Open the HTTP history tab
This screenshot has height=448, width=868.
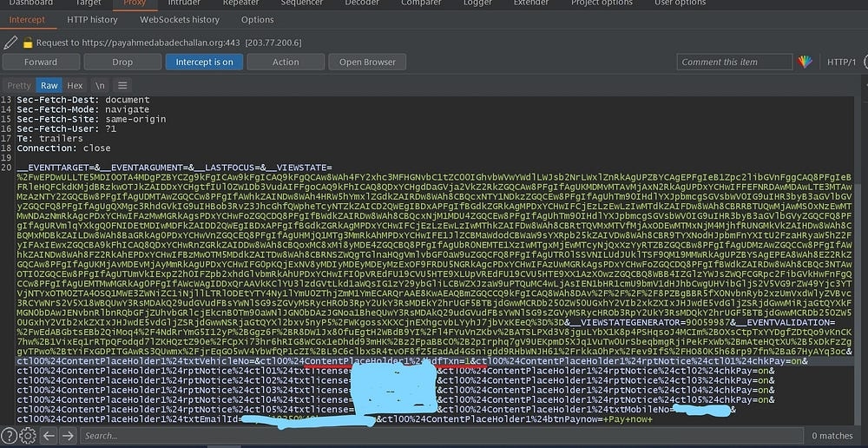pyautogui.click(x=92, y=19)
